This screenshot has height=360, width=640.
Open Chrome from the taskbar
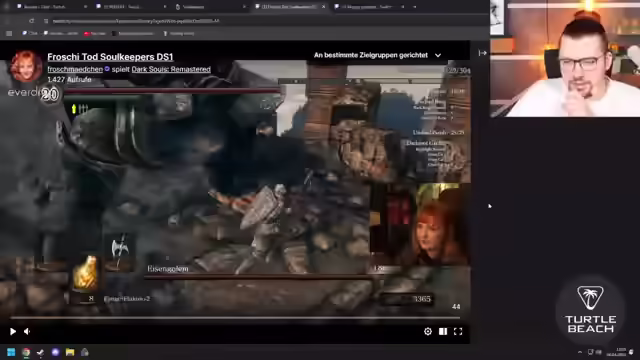[x=26, y=352]
